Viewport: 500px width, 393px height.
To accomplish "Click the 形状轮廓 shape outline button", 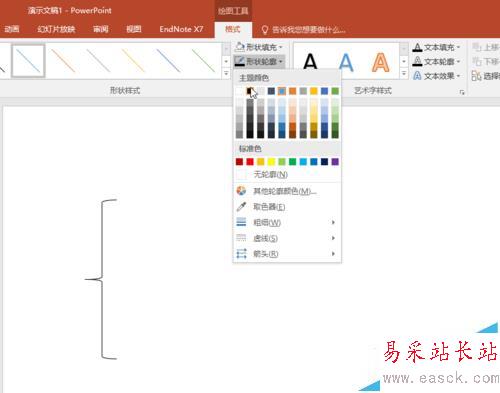I will tap(259, 62).
